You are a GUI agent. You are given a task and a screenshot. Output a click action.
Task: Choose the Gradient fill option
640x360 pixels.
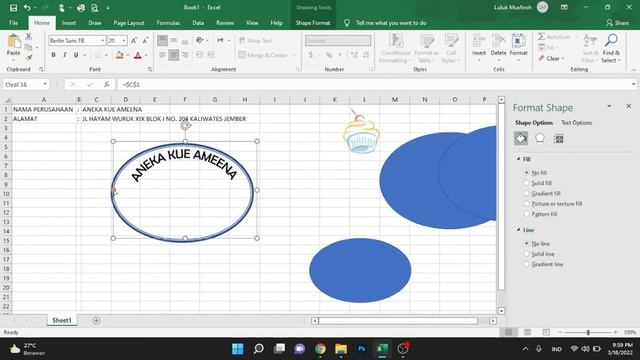tap(546, 193)
